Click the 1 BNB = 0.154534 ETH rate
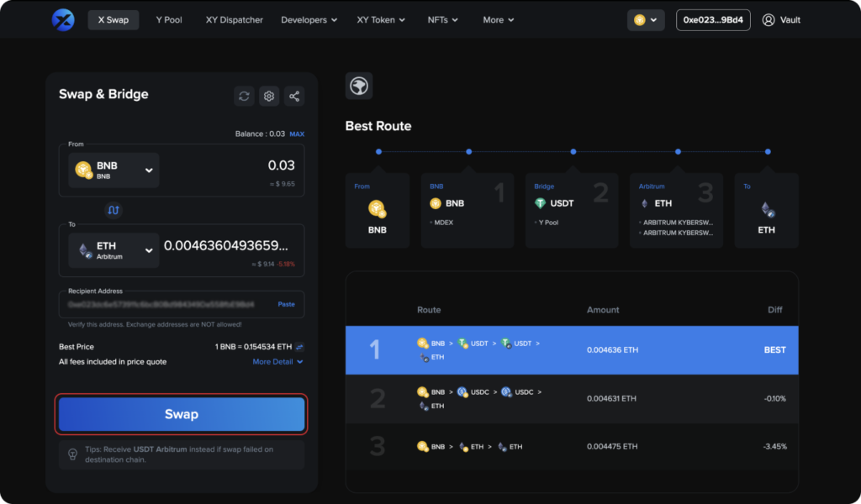Screen dimensions: 861x504 (253, 347)
